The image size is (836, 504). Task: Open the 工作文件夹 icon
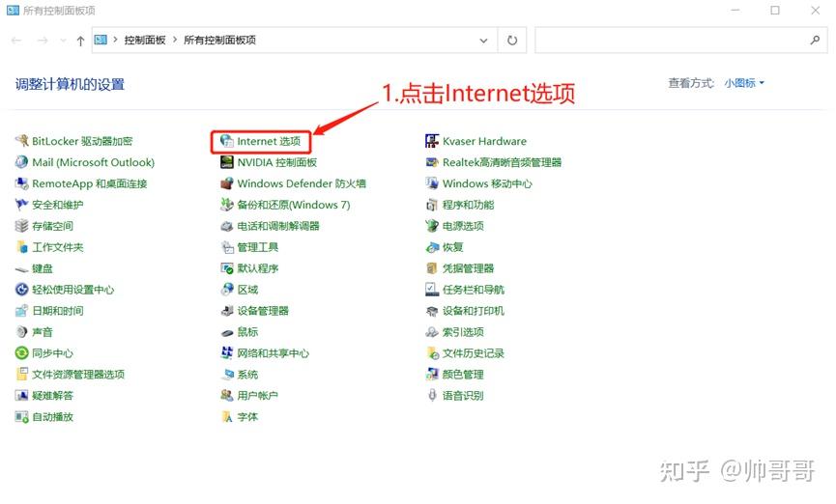pyautogui.click(x=21, y=247)
